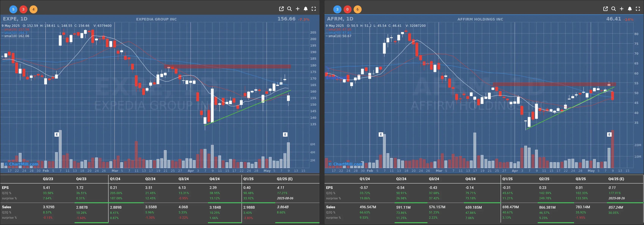Viewport: 644px width, 225px height.
Task: Click EXPE sales value 4.06B
Action: tap(183, 207)
